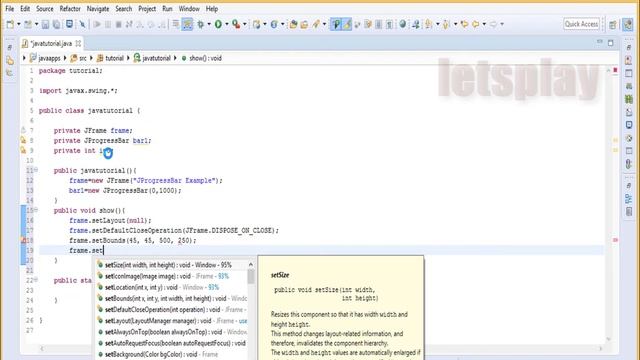Toggle Mark Occurrences button

pyautogui.click(x=336, y=24)
